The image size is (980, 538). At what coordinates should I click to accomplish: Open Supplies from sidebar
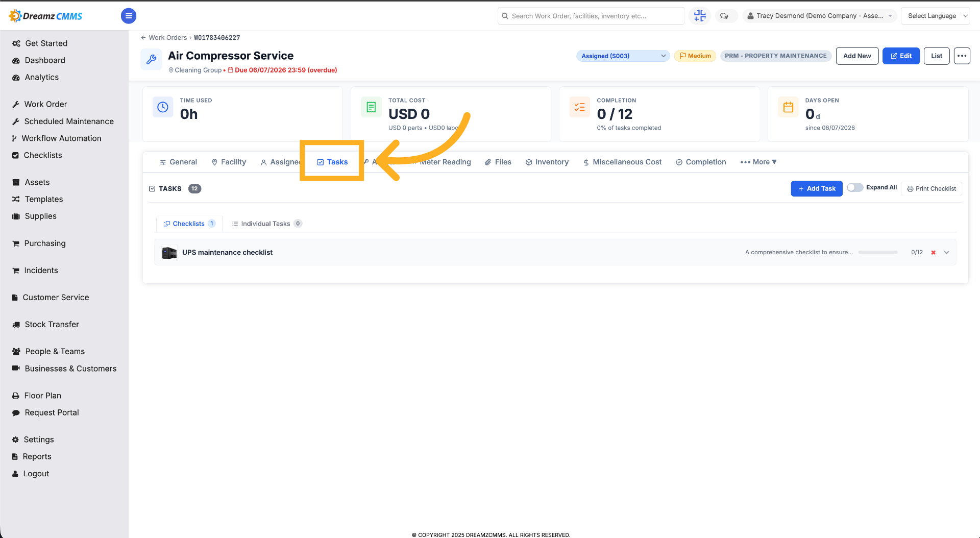(x=40, y=216)
